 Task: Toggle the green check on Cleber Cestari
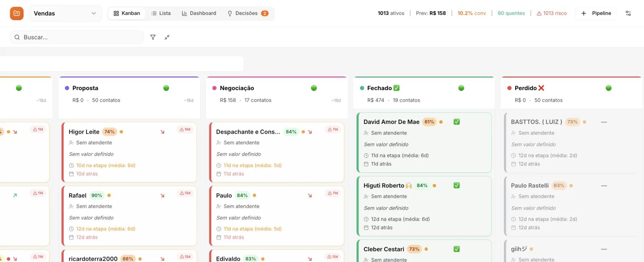[x=456, y=249]
